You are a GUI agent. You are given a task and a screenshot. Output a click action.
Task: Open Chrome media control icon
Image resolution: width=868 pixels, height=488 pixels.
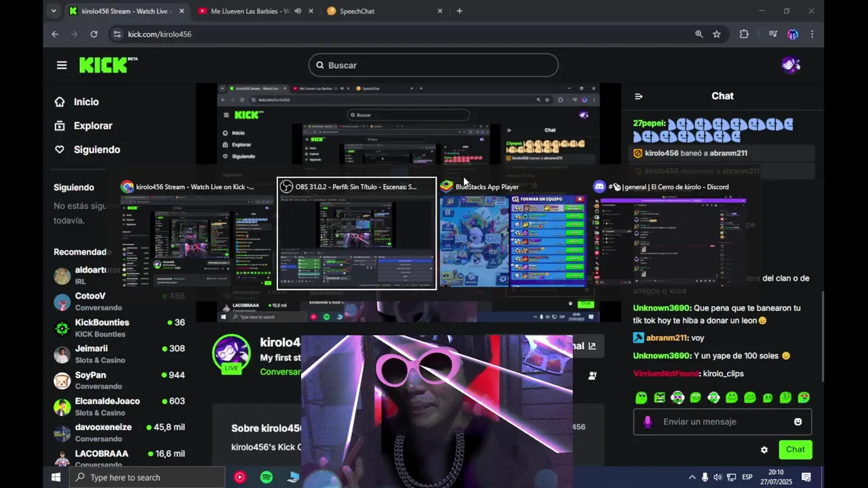(x=772, y=34)
